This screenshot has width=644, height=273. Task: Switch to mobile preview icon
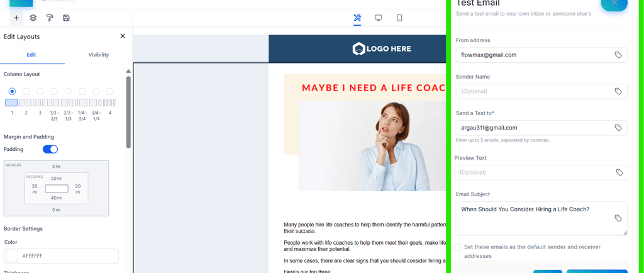click(x=399, y=18)
